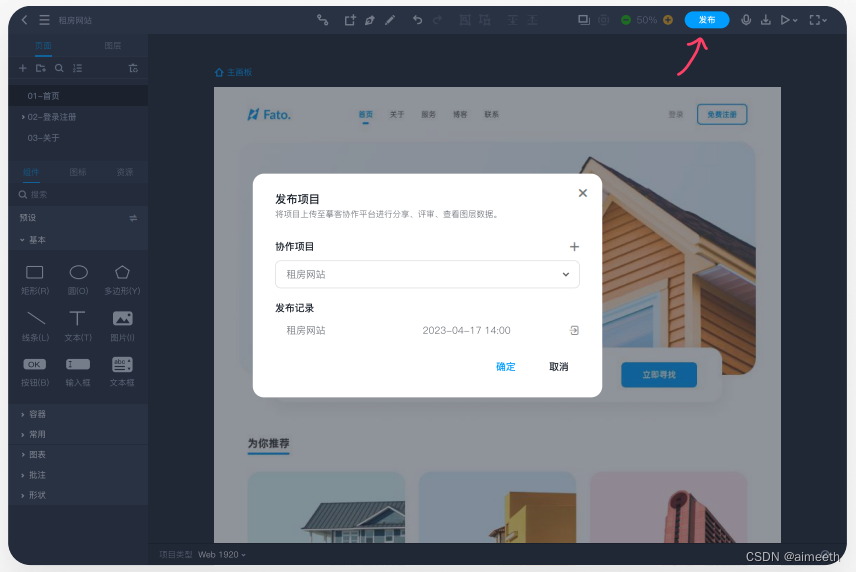Screen dimensions: 856x572
Task: Click the search pages magnifier icon
Action: (59, 68)
